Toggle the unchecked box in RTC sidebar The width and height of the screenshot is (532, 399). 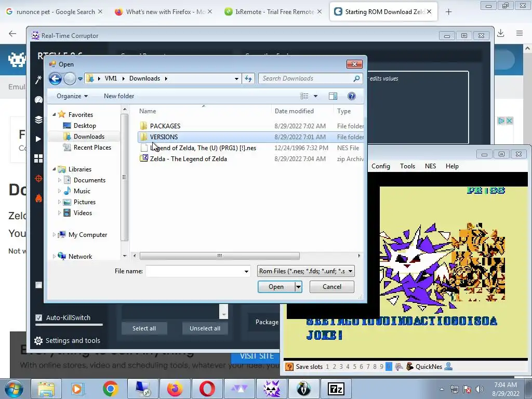coord(38,285)
